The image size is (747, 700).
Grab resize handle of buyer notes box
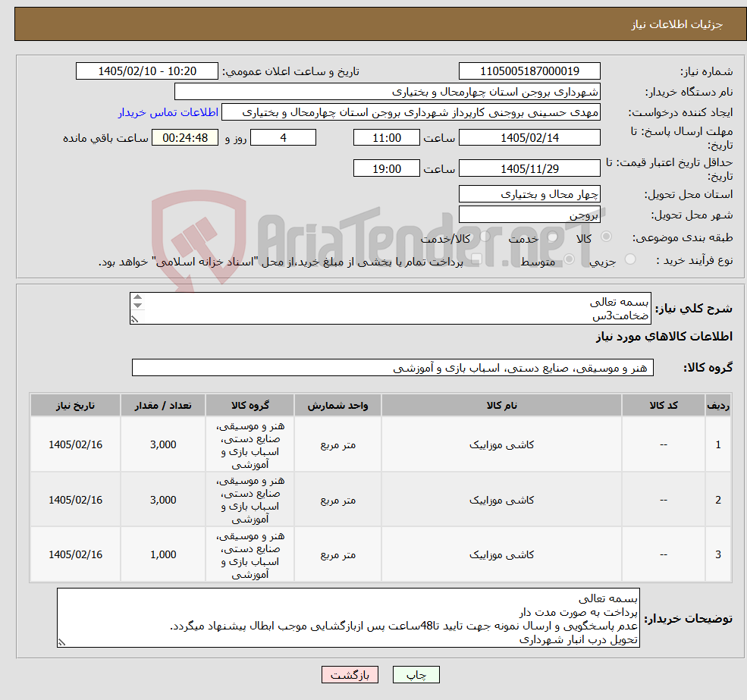pyautogui.click(x=61, y=642)
